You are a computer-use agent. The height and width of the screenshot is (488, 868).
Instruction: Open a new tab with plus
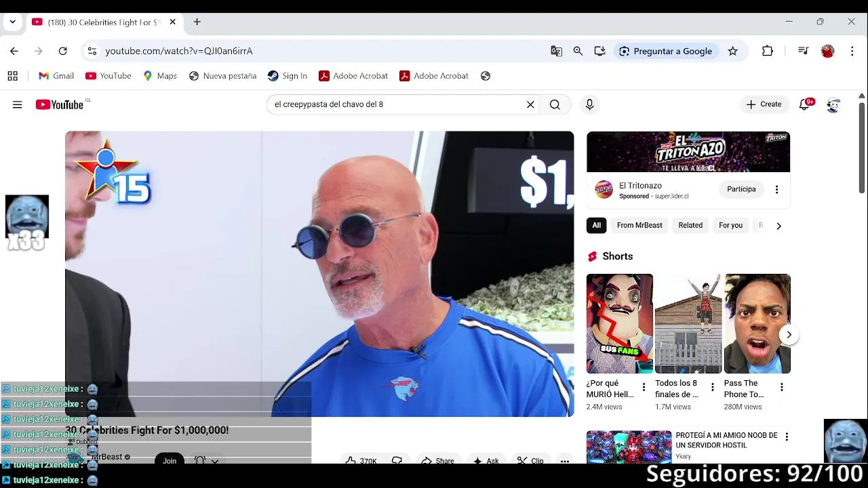[x=197, y=22]
